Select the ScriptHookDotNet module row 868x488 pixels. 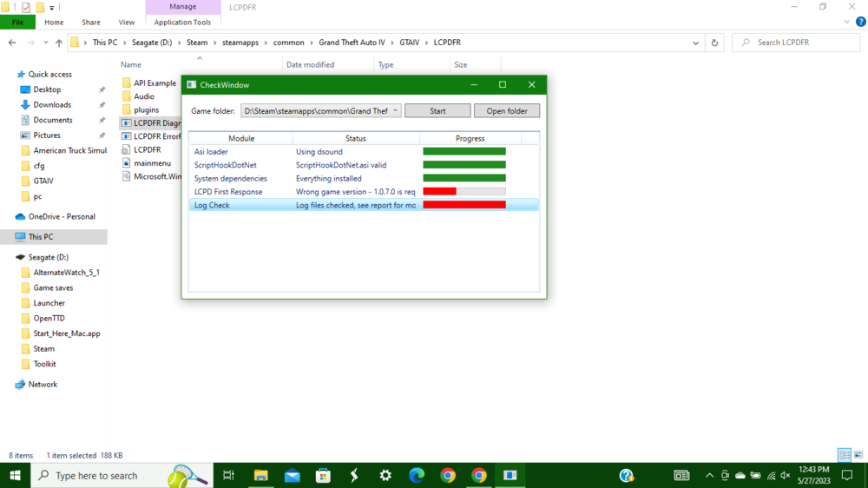tap(363, 165)
